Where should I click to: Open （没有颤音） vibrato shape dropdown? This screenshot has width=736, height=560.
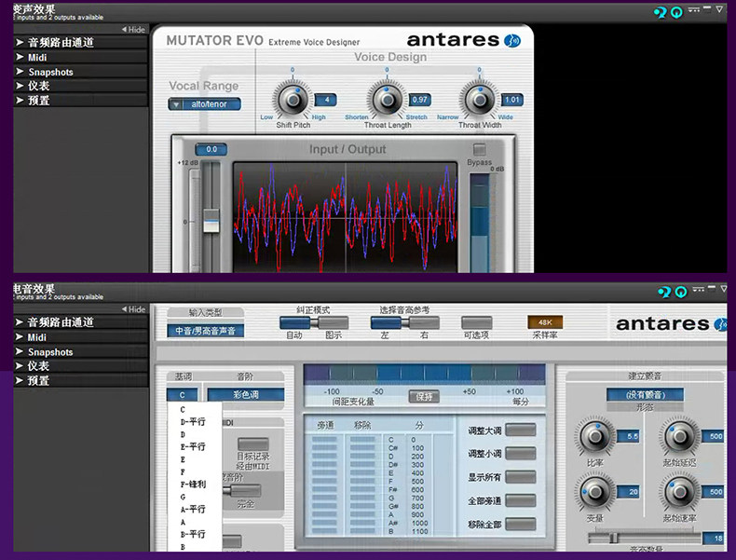tap(645, 395)
